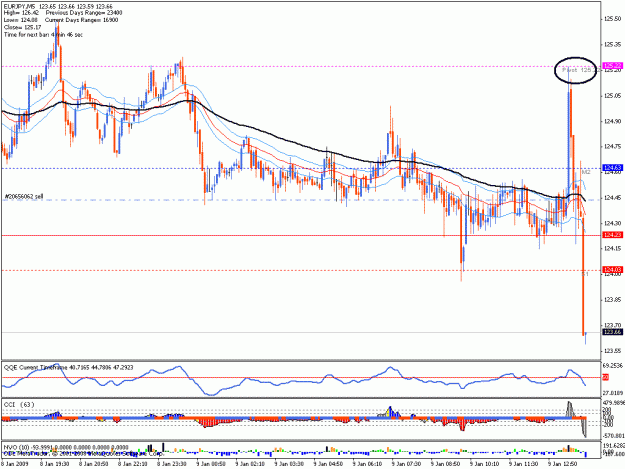Viewport: 625px width, 469px height.
Task: Click the 69.2536 QQE scale value
Action: (x=613, y=365)
